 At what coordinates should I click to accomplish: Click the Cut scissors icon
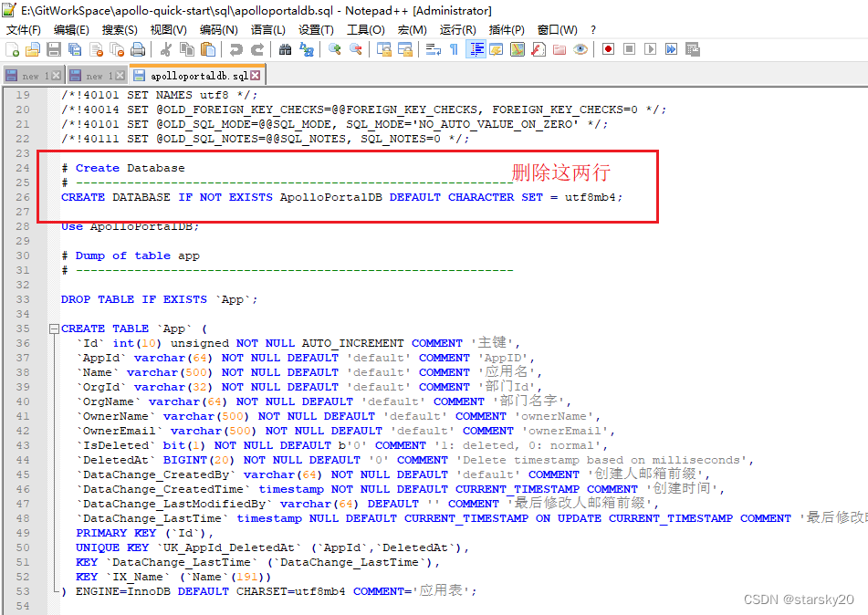[x=165, y=50]
